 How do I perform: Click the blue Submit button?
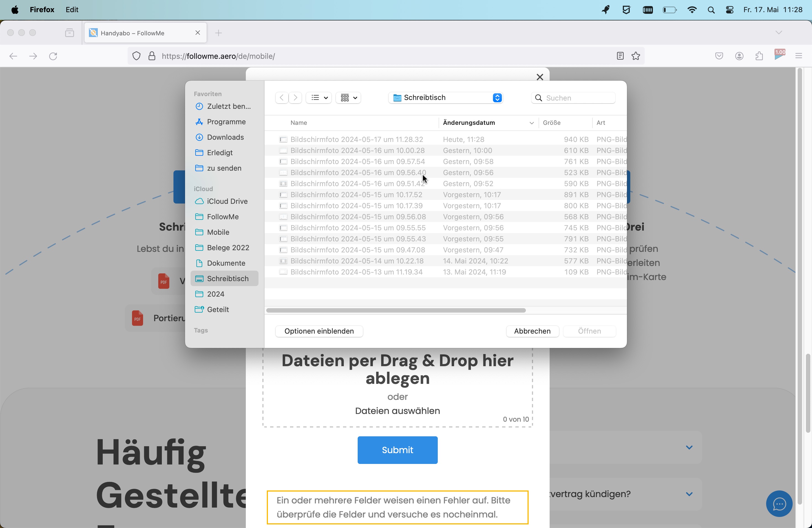pyautogui.click(x=397, y=450)
